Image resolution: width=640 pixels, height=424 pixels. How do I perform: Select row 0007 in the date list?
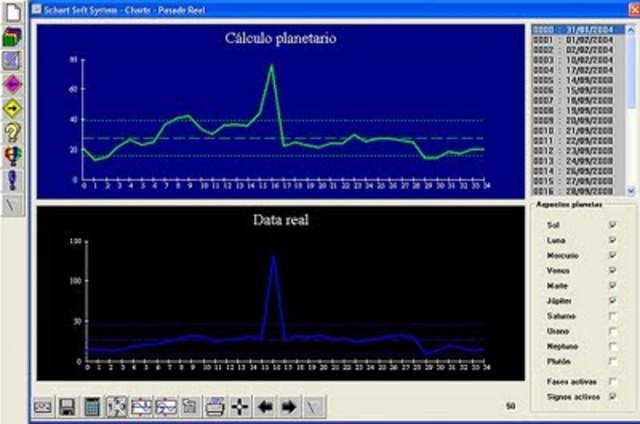pos(578,100)
